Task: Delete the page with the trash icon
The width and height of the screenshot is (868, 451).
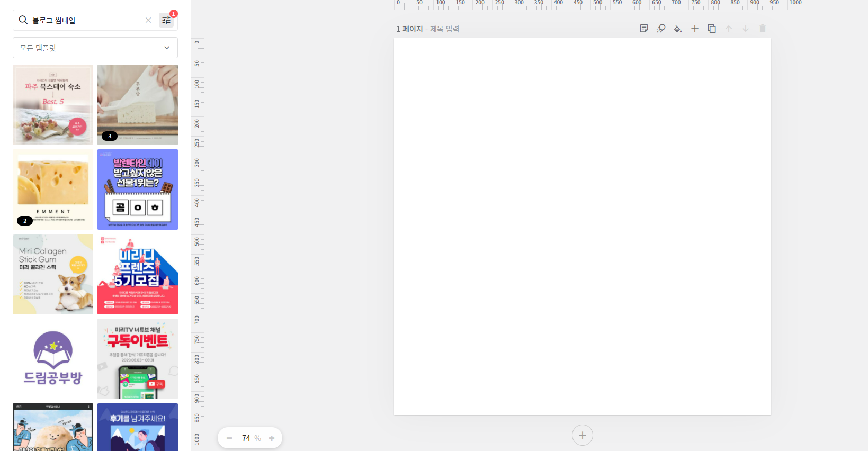Action: point(763,29)
